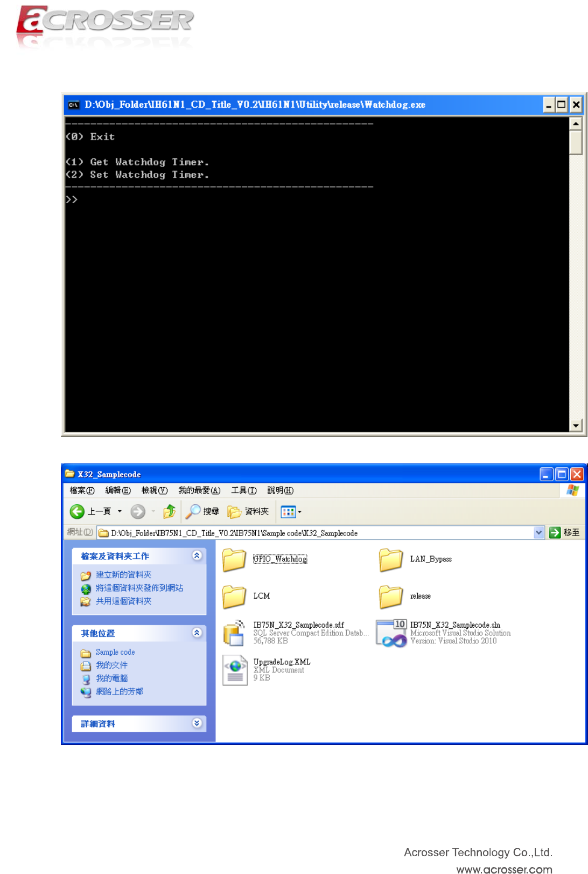
Task: Click the 共用這個資料夾 link
Action: 123,601
